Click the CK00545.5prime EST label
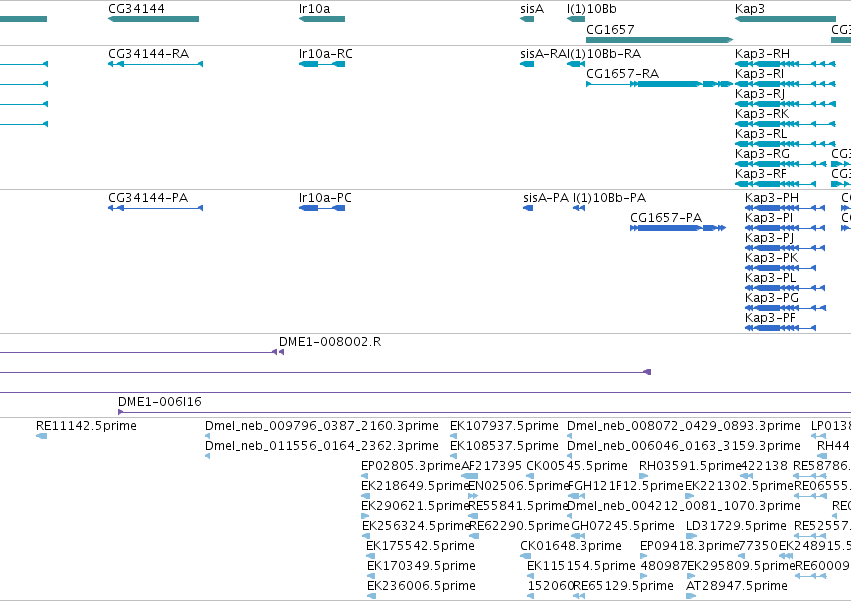 pyautogui.click(x=577, y=466)
